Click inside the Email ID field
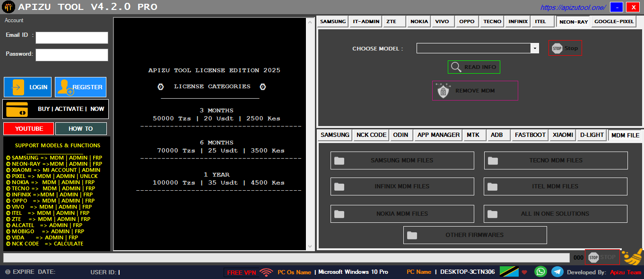644x279 pixels. tap(71, 37)
